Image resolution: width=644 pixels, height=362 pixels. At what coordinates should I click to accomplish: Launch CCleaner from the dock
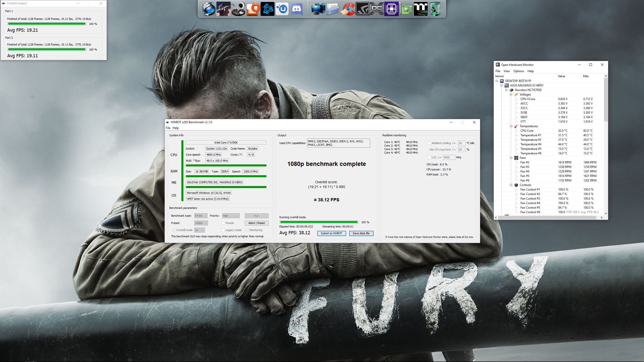pyautogui.click(x=347, y=9)
